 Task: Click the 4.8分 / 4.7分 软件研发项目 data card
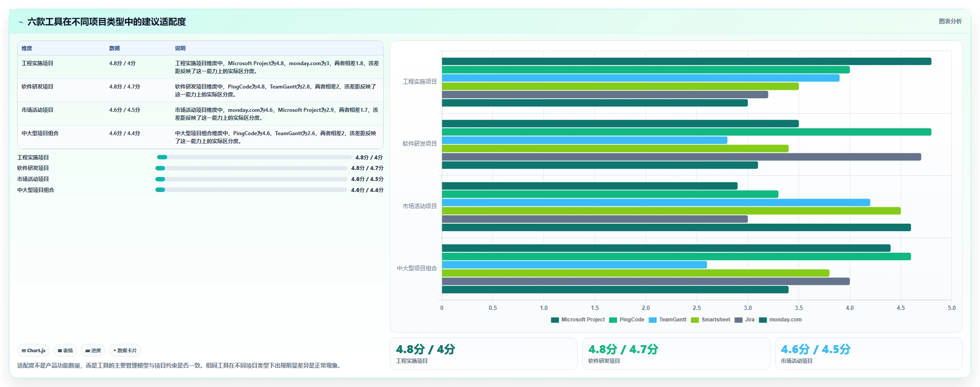point(676,354)
